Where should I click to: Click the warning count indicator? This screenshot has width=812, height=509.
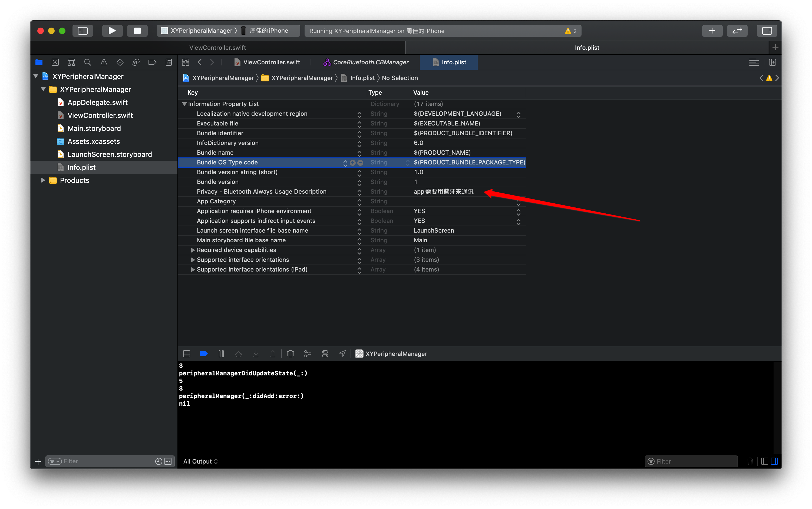pyautogui.click(x=571, y=31)
